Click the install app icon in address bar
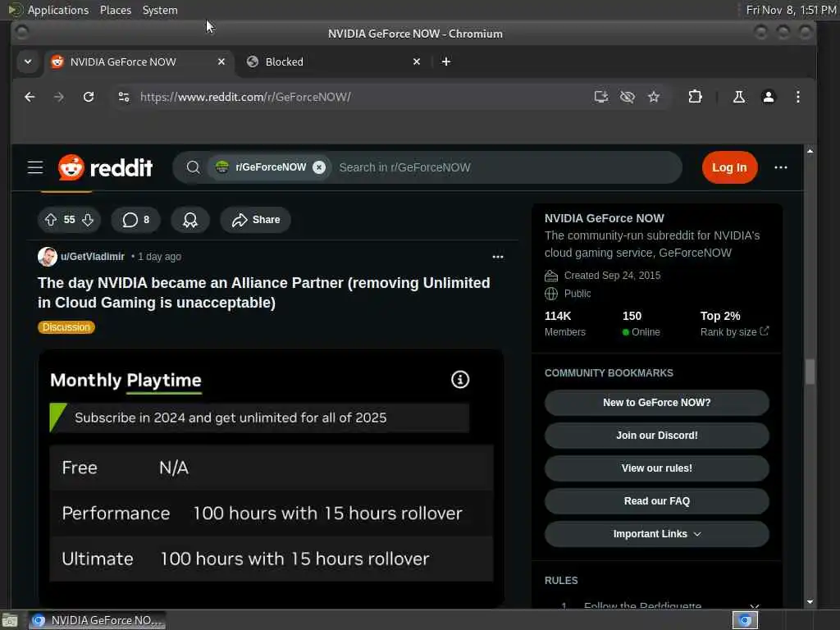 (x=601, y=97)
